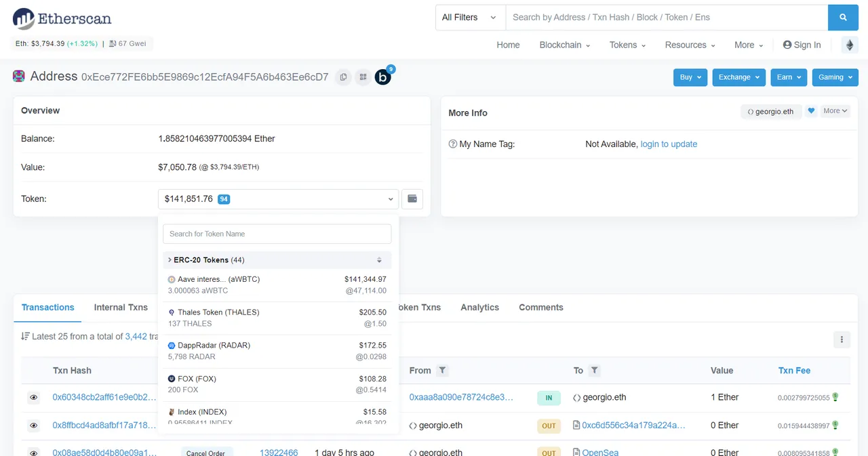Screen dimensions: 868x456
Task: Click the georgio.eth name tag
Action: (771, 112)
